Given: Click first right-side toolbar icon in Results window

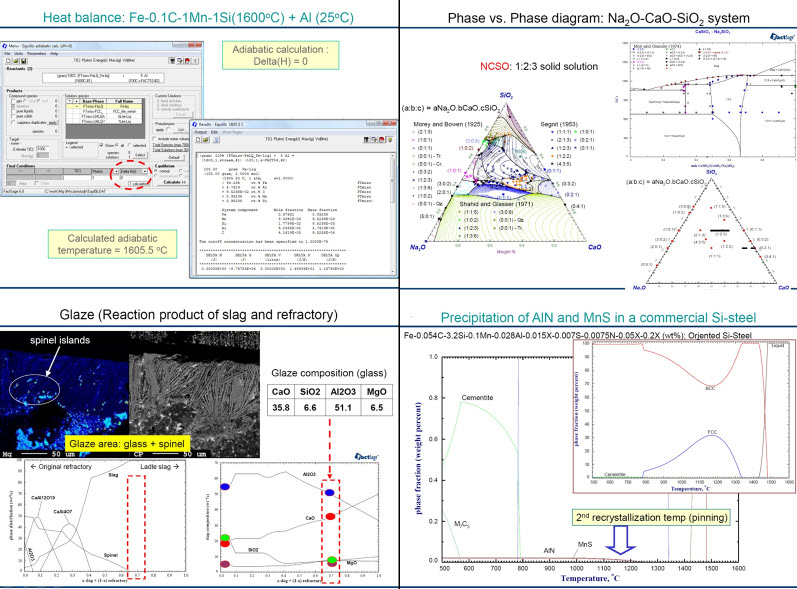Looking at the screenshot, I should (x=366, y=139).
